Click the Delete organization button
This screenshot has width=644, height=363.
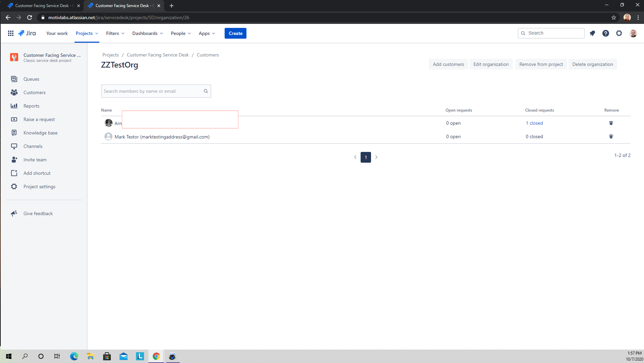click(593, 64)
